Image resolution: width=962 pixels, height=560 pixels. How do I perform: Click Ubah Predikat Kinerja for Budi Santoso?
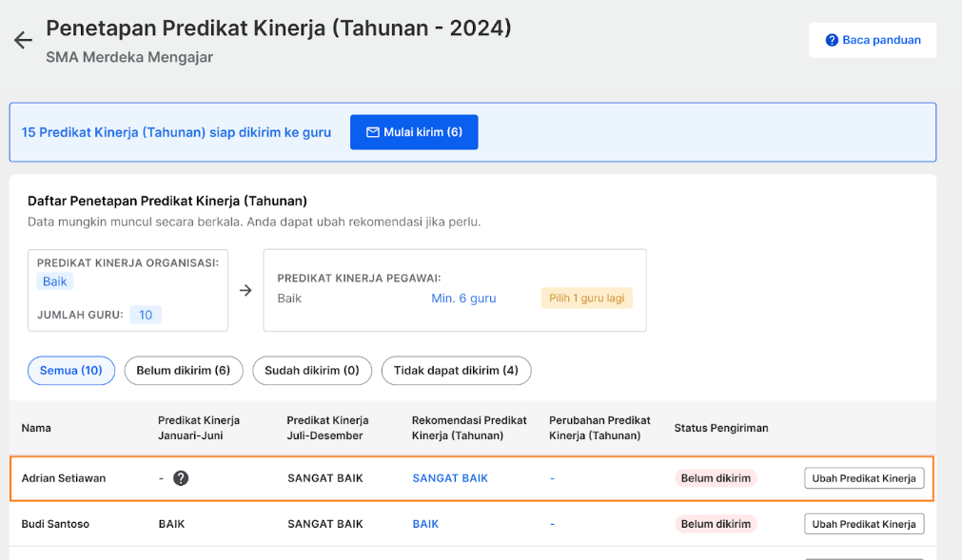point(864,524)
